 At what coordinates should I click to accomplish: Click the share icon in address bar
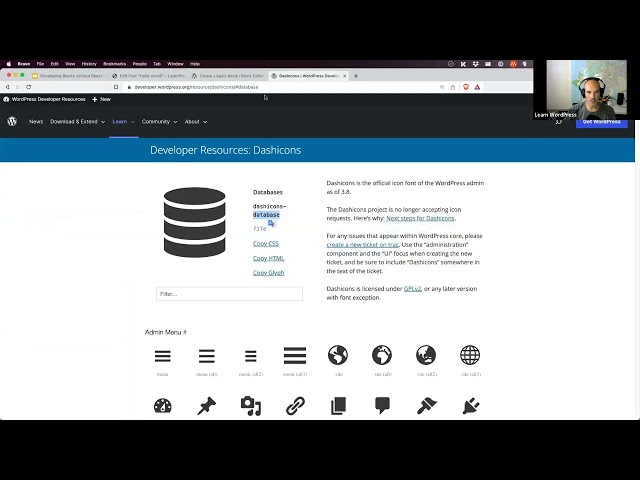[453, 87]
